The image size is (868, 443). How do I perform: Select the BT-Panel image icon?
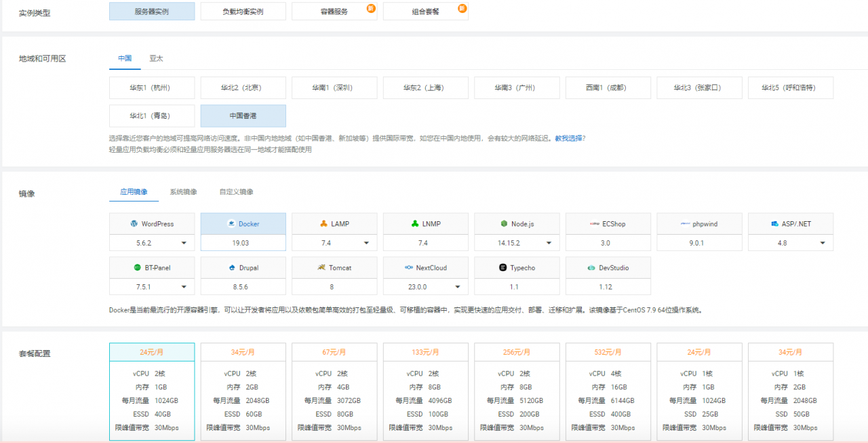pos(138,268)
